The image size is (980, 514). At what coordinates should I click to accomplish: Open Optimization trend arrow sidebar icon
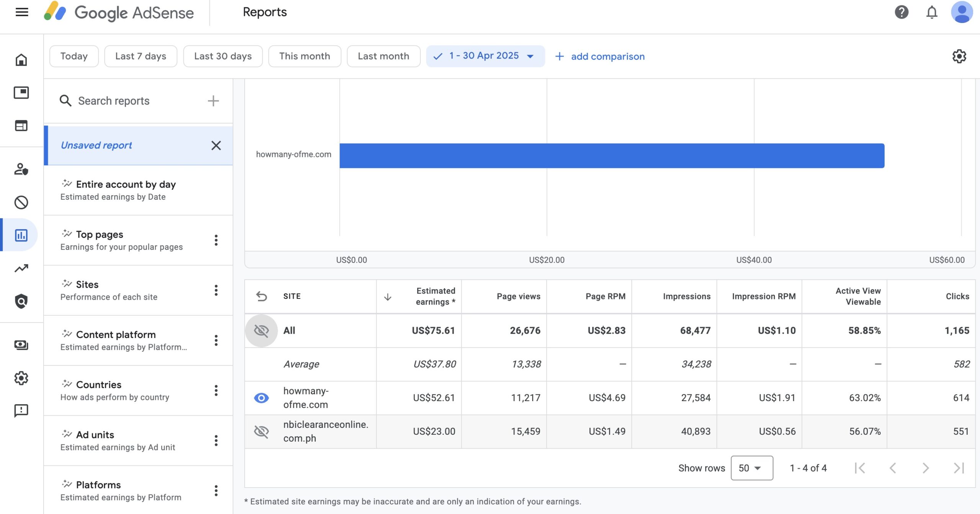coord(21,268)
